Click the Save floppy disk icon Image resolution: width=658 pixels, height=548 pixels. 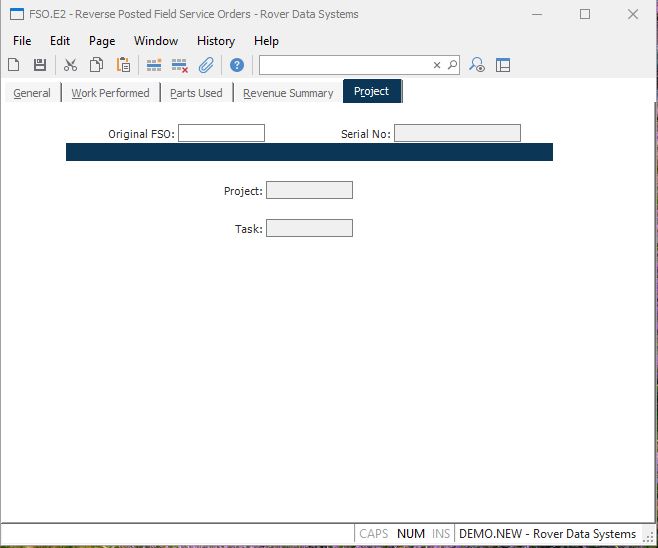(40, 65)
